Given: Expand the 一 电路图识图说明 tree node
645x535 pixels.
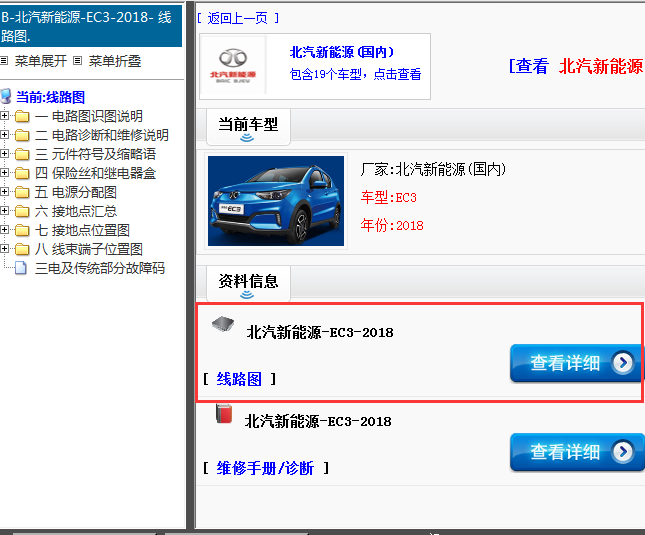Looking at the screenshot, I should point(4,116).
